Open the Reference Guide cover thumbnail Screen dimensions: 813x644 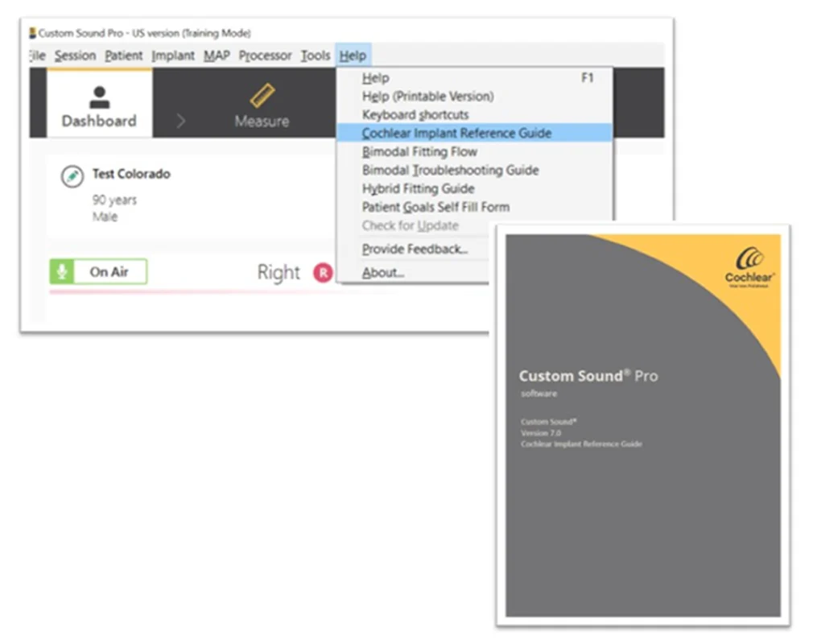click(643, 425)
